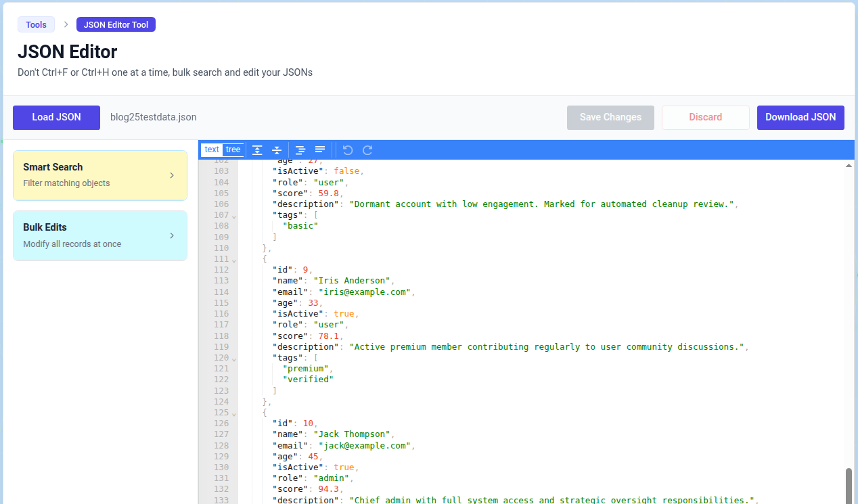Click the Collapse all fields icon

click(x=277, y=150)
